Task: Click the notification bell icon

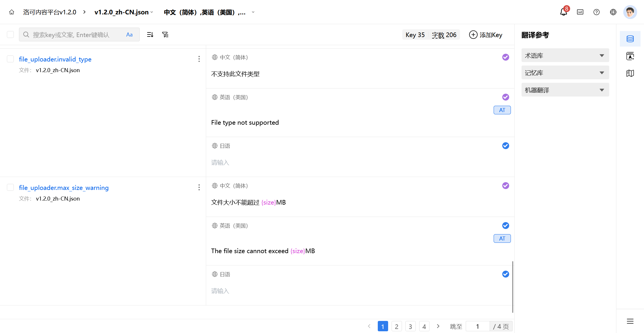Action: (x=563, y=12)
